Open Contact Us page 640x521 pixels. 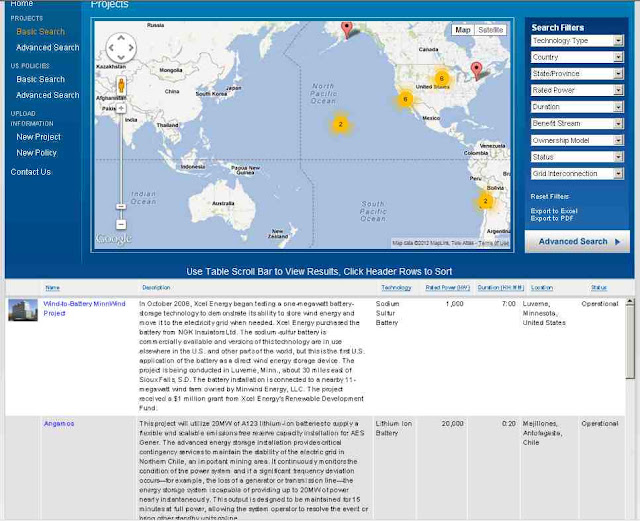tap(31, 172)
